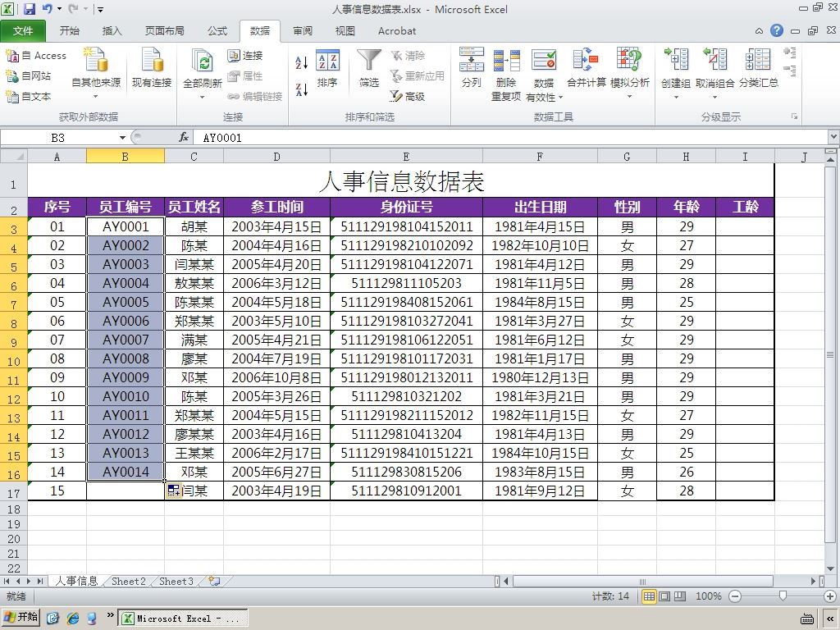Switch to Normal view in status bar
The width and height of the screenshot is (840, 630).
click(649, 596)
